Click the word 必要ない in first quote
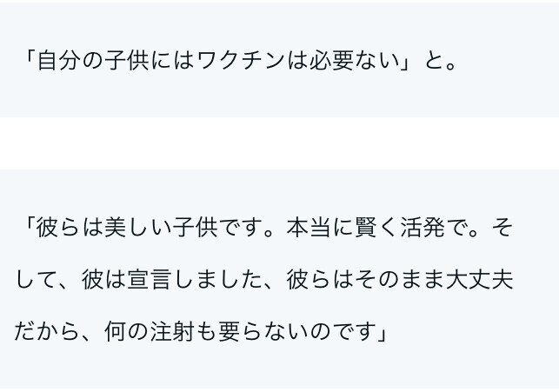Image resolution: width=559 pixels, height=392 pixels. (x=354, y=61)
